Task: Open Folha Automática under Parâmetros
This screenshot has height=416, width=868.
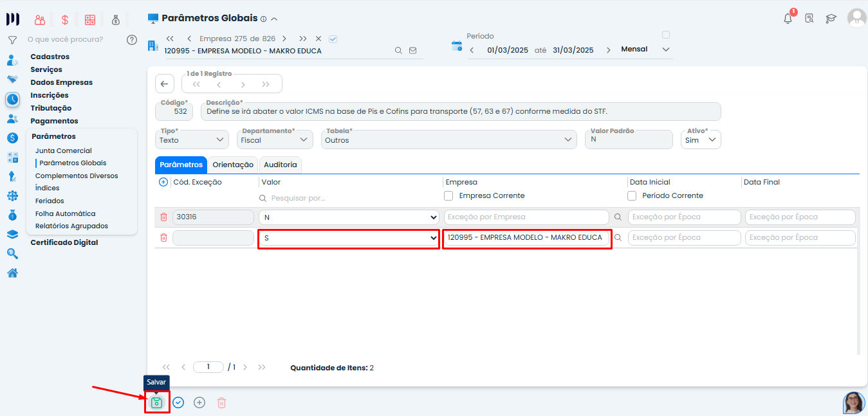Action: [x=65, y=213]
